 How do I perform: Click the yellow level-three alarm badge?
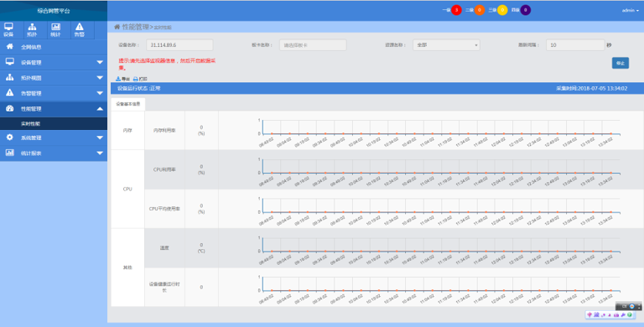[x=502, y=10]
